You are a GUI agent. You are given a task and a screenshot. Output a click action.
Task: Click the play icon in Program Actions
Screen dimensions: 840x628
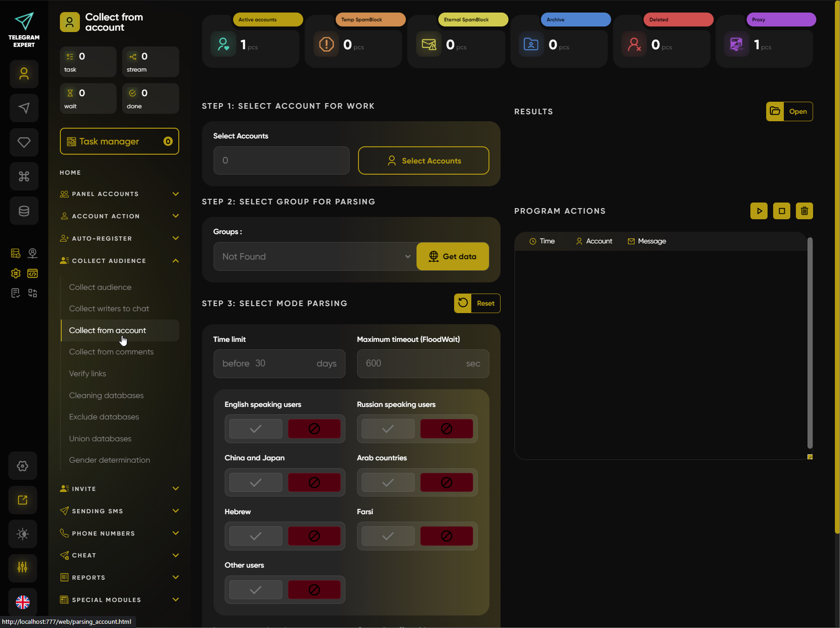pos(759,211)
